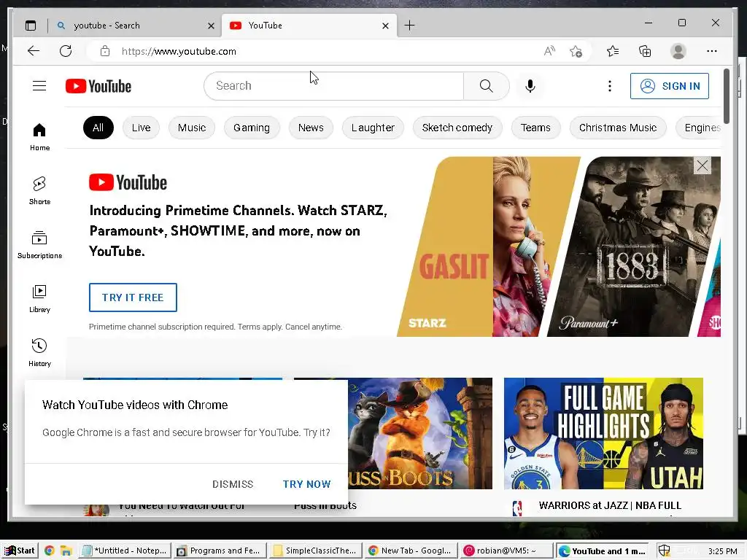
Task: Dismiss the Chrome suggestion popup
Action: point(233,484)
